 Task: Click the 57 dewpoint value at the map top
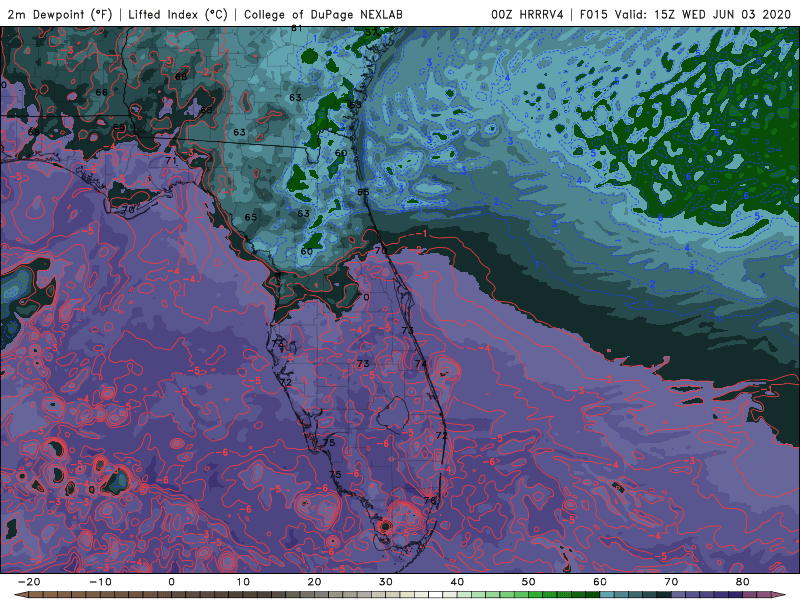point(371,33)
